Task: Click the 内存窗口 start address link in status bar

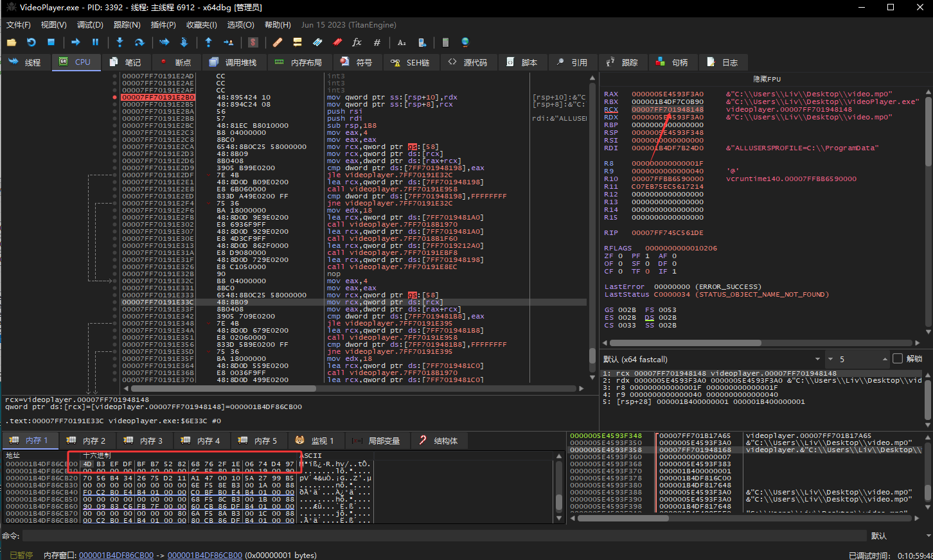Action: pyautogui.click(x=116, y=555)
